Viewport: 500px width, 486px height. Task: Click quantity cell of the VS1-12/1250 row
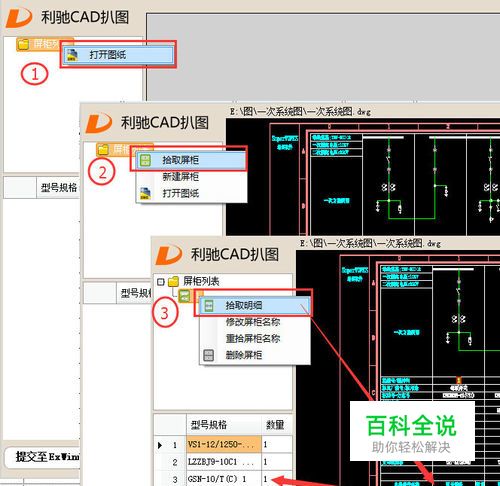(277, 445)
